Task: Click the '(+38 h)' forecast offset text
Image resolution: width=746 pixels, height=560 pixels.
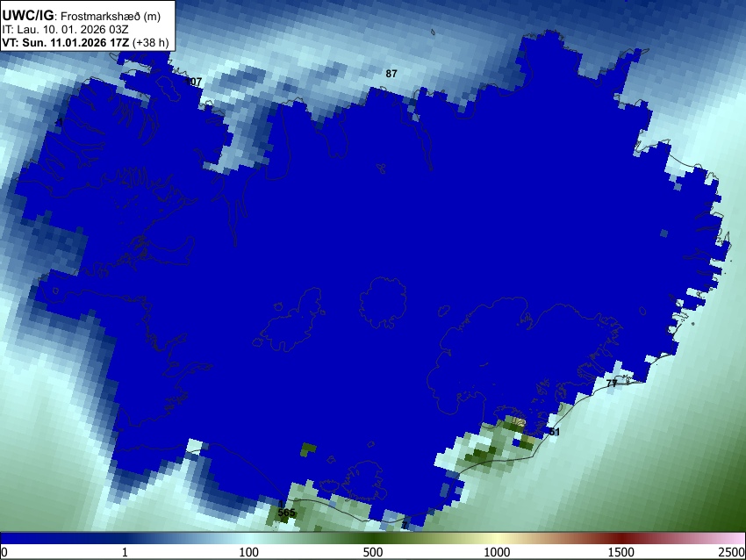Action: click(x=150, y=42)
